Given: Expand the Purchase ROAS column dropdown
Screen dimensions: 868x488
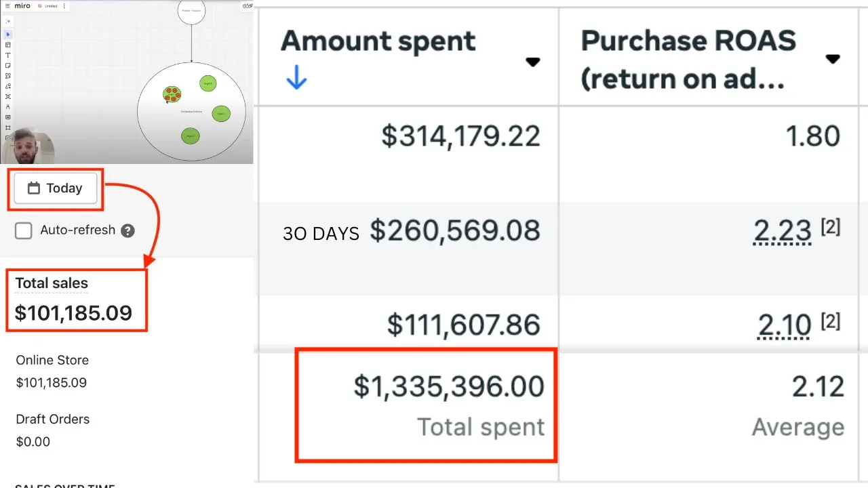Looking at the screenshot, I should click(x=833, y=59).
